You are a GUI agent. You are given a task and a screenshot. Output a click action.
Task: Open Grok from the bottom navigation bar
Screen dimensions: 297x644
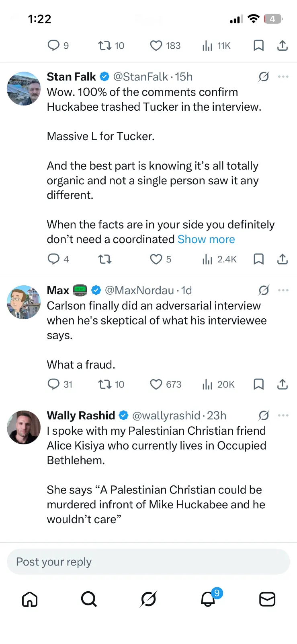click(148, 599)
